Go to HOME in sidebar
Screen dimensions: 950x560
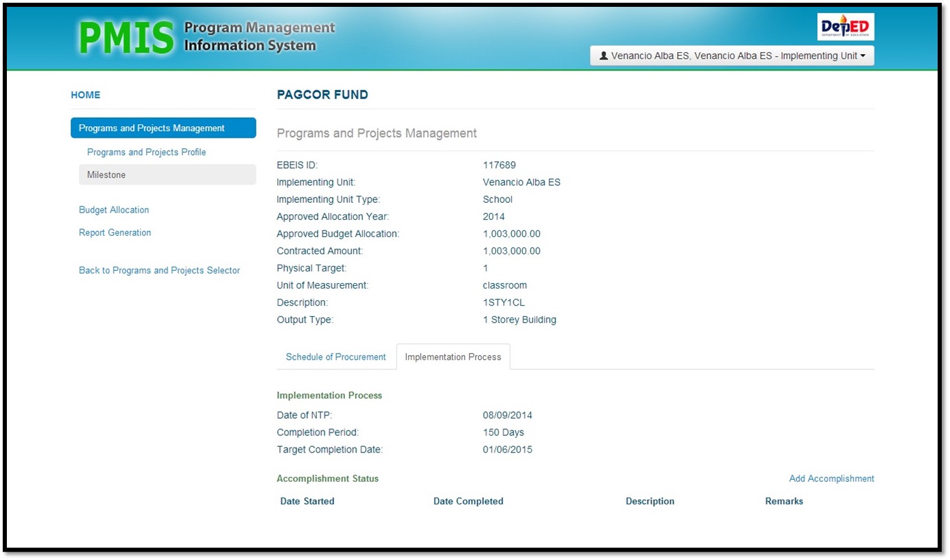tap(86, 95)
